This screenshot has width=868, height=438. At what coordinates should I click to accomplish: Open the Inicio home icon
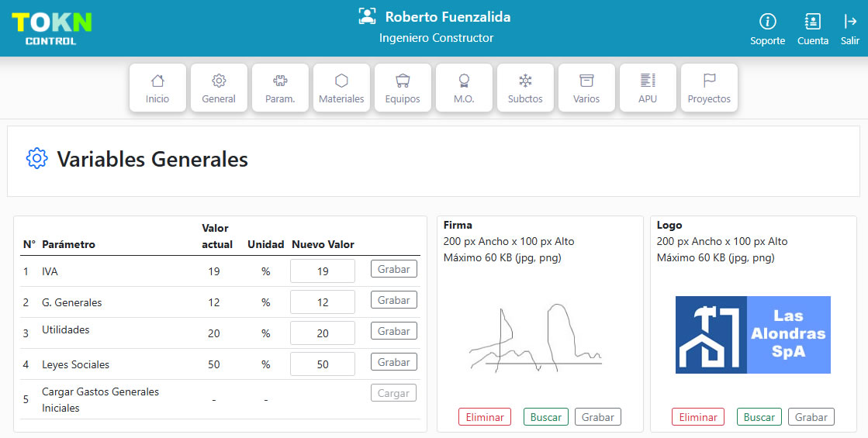157,81
